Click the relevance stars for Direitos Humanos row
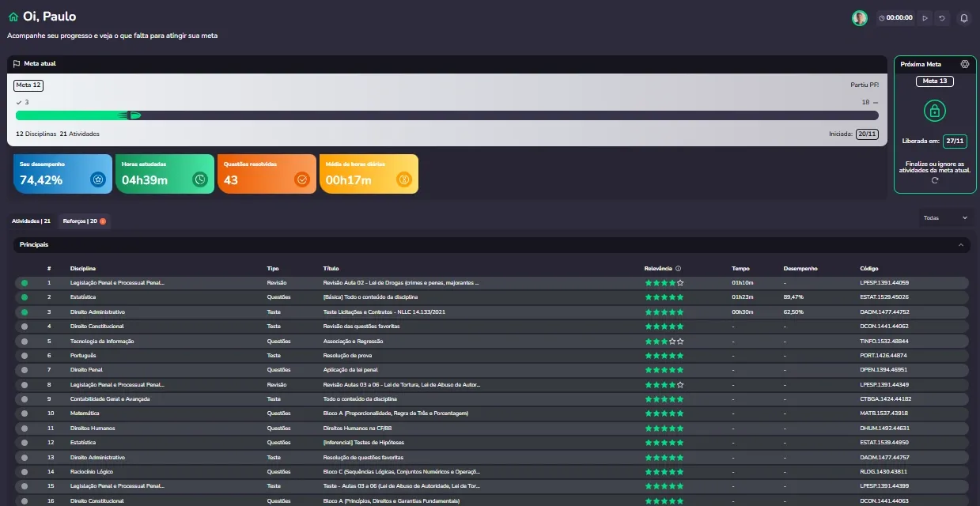Viewport: 980px width, 506px height. pyautogui.click(x=664, y=428)
